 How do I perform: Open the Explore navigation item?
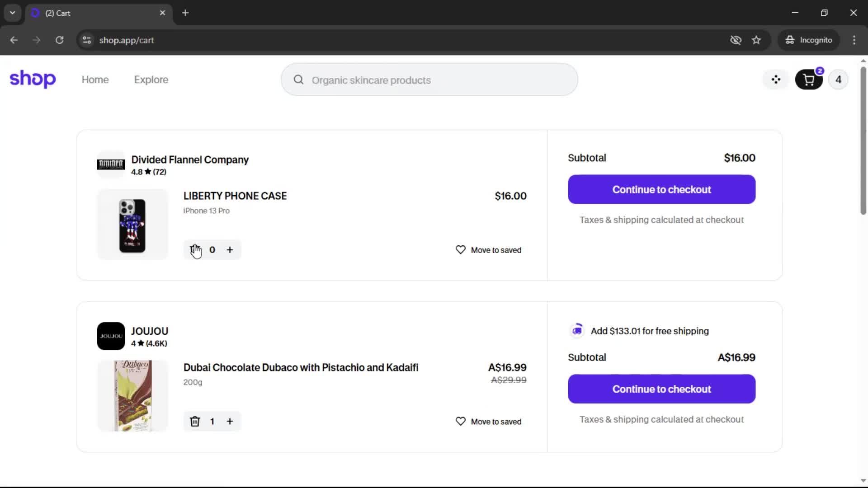click(151, 80)
